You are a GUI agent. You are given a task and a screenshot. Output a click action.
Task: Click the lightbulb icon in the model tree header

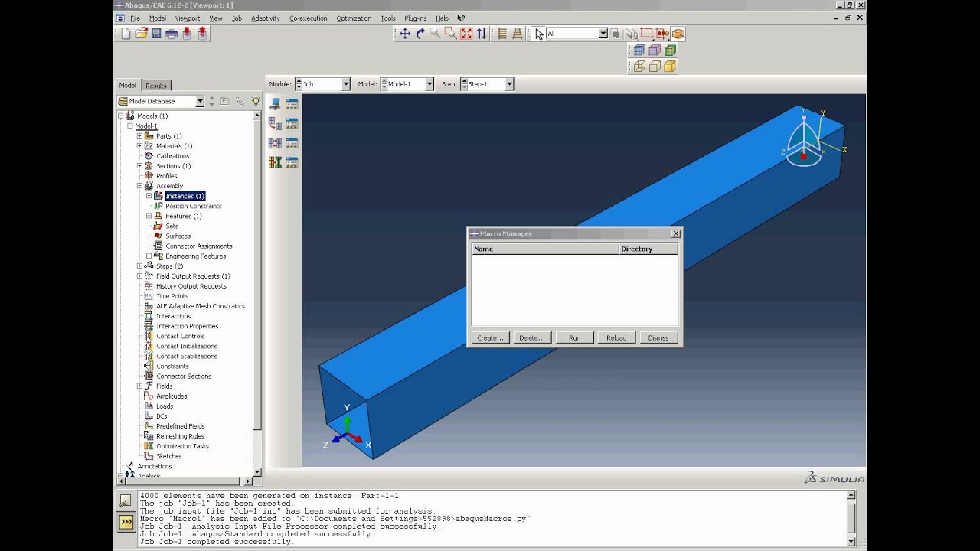click(256, 101)
